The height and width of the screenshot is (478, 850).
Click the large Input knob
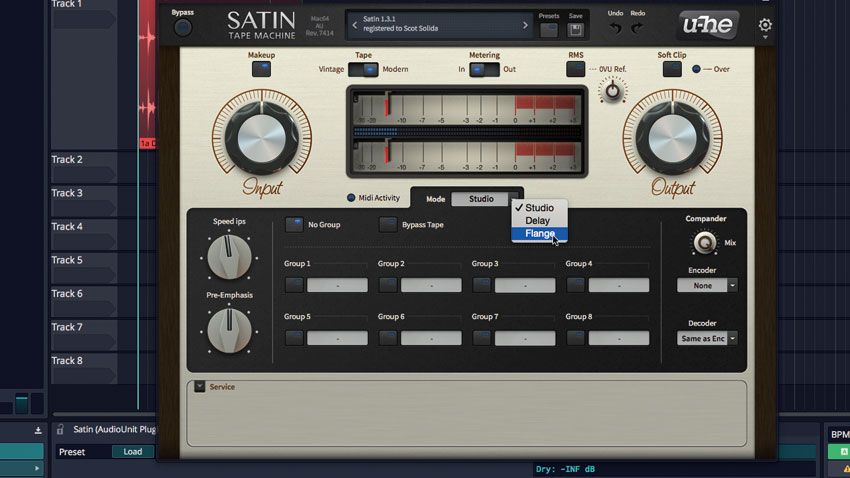(261, 138)
